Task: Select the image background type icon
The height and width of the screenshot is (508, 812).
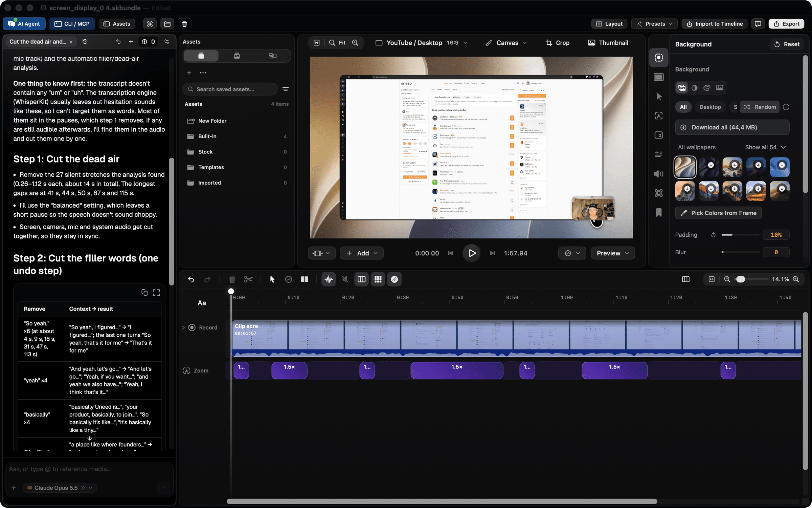Action: (x=720, y=88)
